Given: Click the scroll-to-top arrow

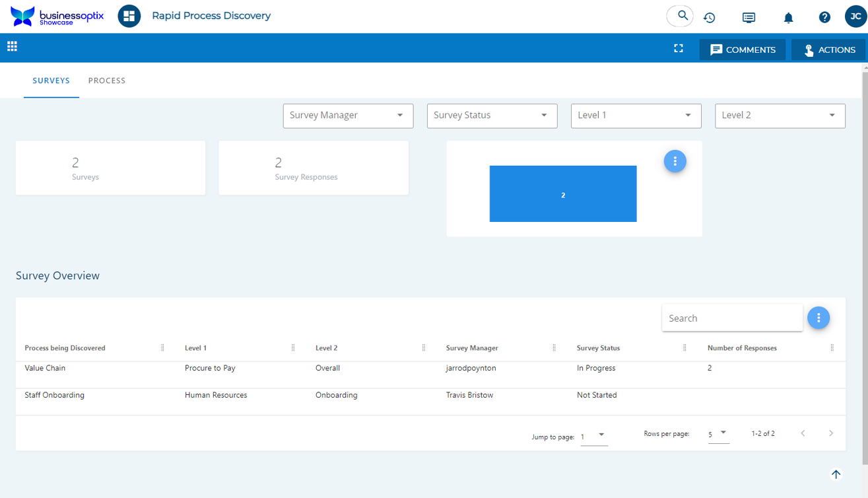Looking at the screenshot, I should tap(836, 474).
